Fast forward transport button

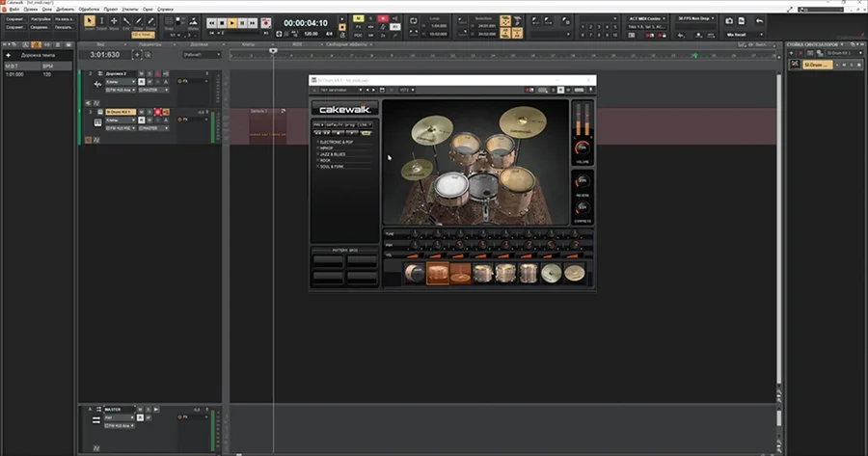253,23
